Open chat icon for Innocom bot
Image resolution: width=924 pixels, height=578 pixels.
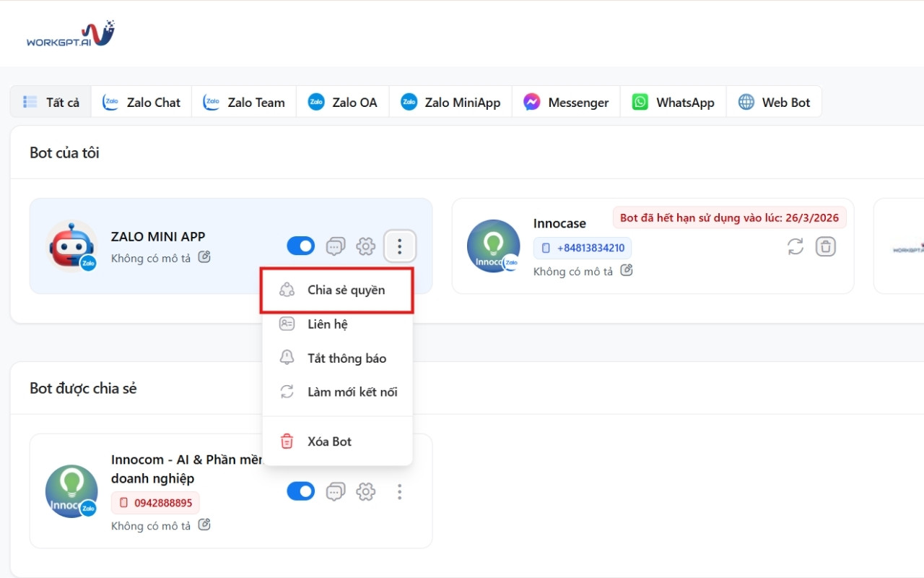[335, 492]
